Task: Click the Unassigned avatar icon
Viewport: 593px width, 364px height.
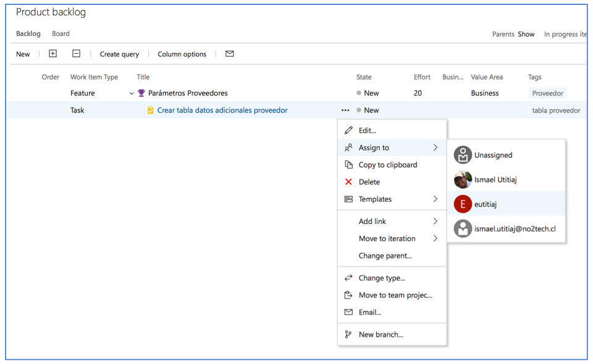Action: pos(463,155)
